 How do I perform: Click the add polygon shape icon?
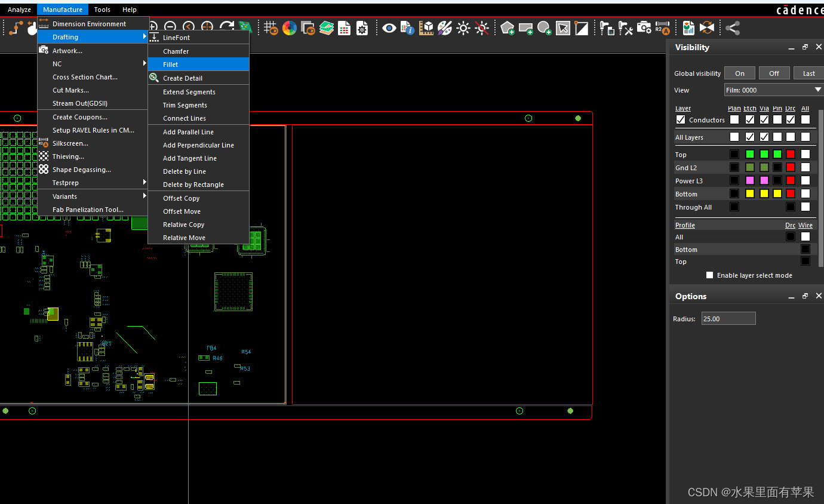507,28
